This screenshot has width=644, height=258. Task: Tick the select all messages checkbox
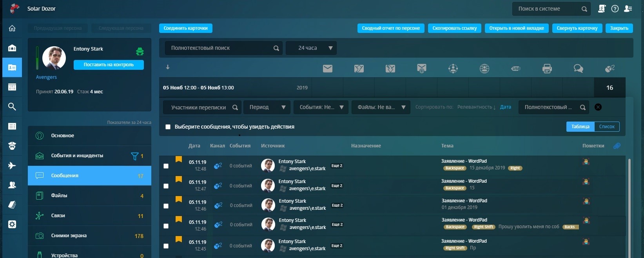168,127
